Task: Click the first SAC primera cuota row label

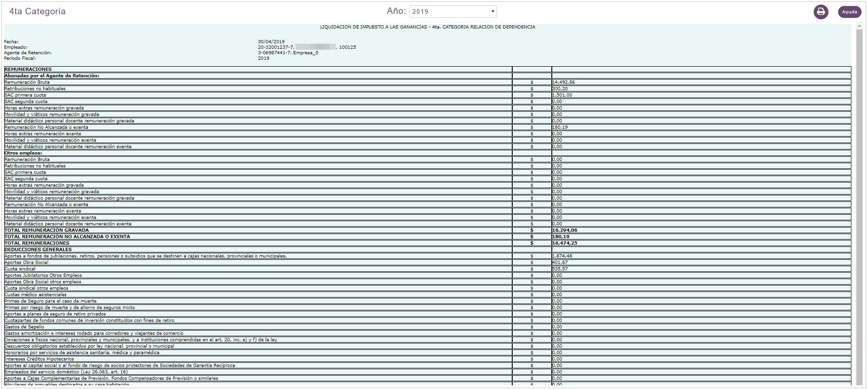Action: (x=25, y=95)
